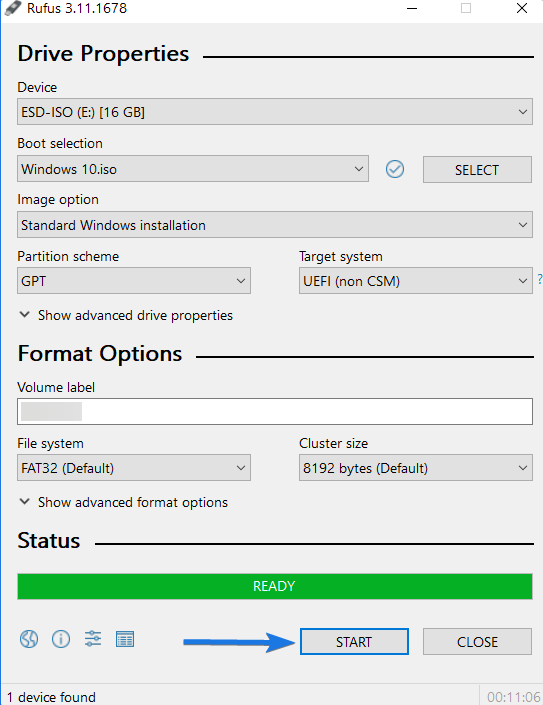Image resolution: width=543 pixels, height=705 pixels.
Task: Close the Rufus window with X
Action: [x=522, y=8]
